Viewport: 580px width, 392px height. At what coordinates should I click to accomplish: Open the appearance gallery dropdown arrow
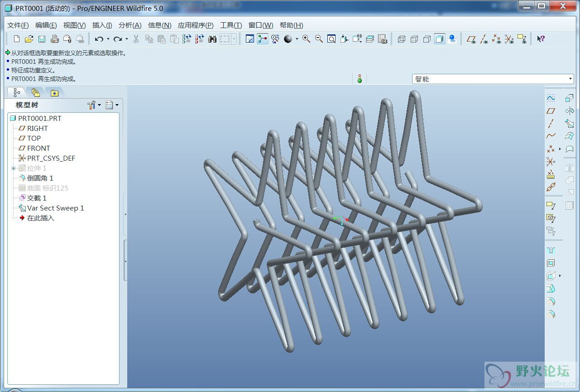pyautogui.click(x=297, y=39)
